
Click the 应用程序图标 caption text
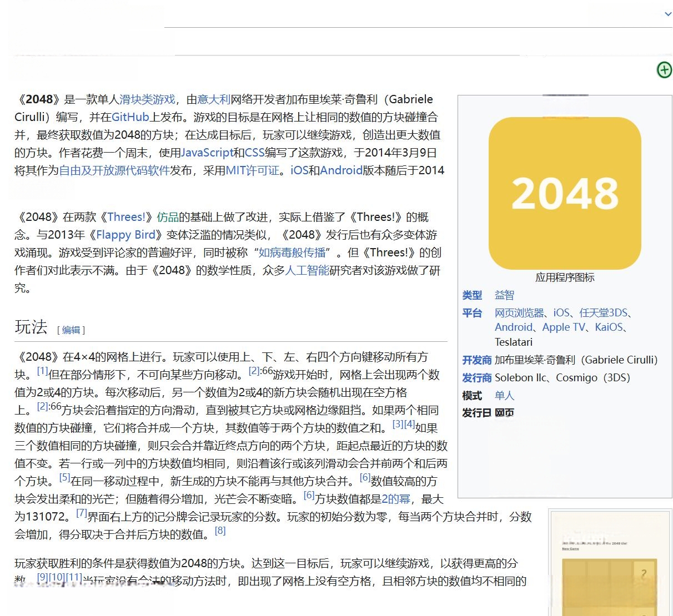click(565, 277)
